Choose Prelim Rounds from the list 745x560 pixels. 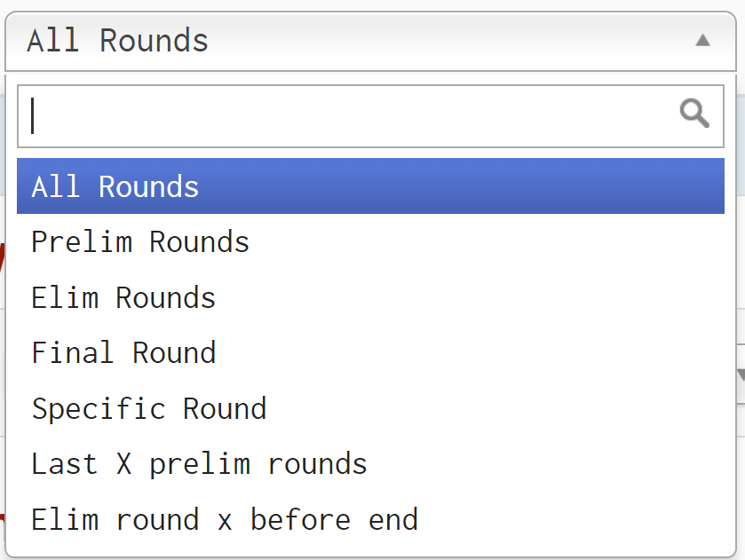140,242
